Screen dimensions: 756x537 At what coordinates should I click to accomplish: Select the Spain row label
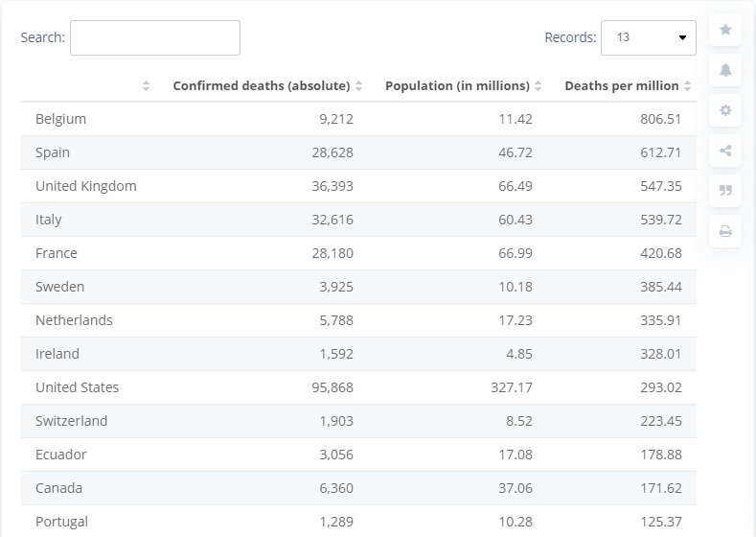[x=53, y=152]
